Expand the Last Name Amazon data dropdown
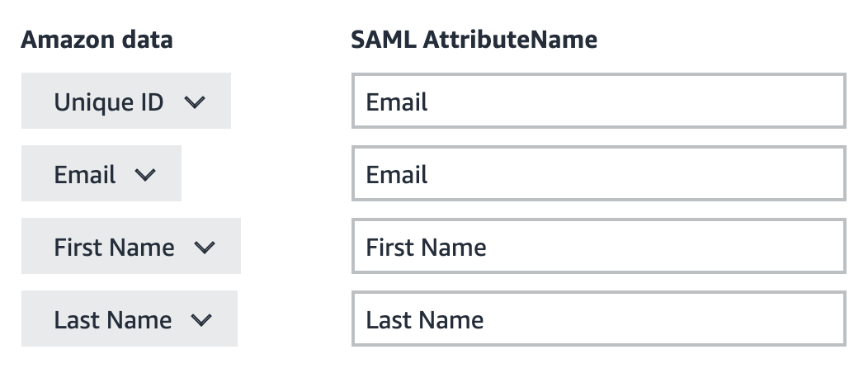868x373 pixels. coord(130,319)
